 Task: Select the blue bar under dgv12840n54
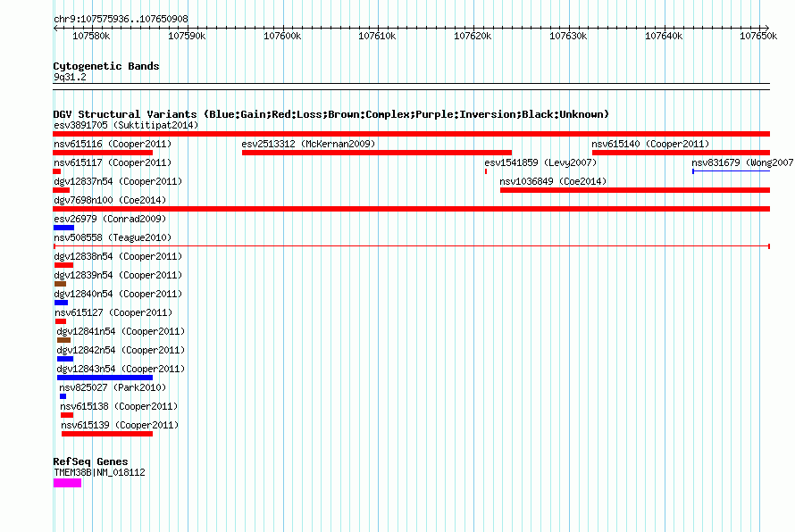coord(61,303)
